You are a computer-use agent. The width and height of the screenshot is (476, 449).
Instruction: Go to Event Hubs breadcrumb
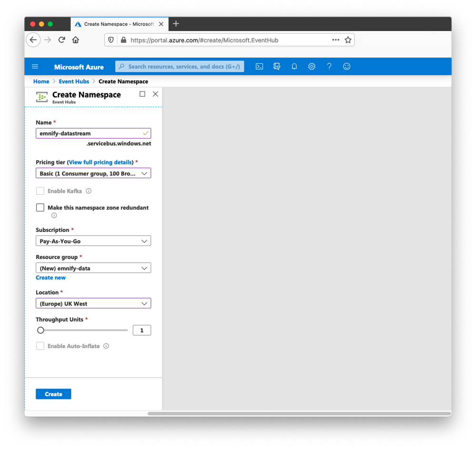[74, 81]
